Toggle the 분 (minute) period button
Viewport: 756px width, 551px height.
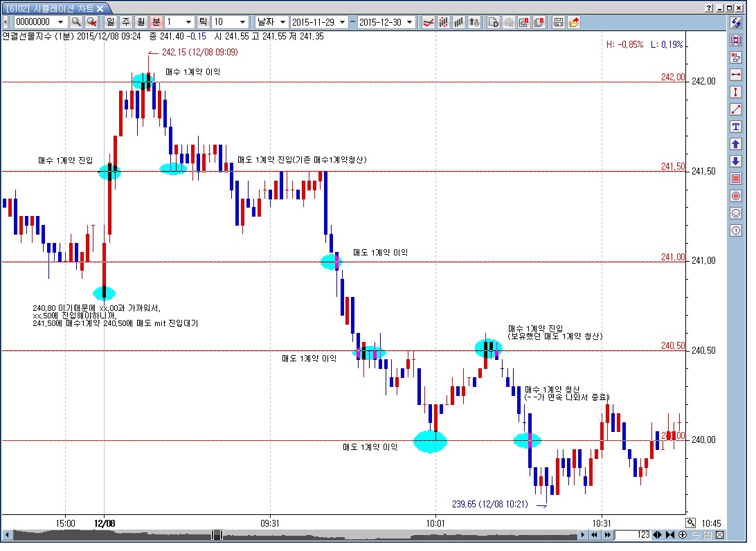pyautogui.click(x=156, y=22)
